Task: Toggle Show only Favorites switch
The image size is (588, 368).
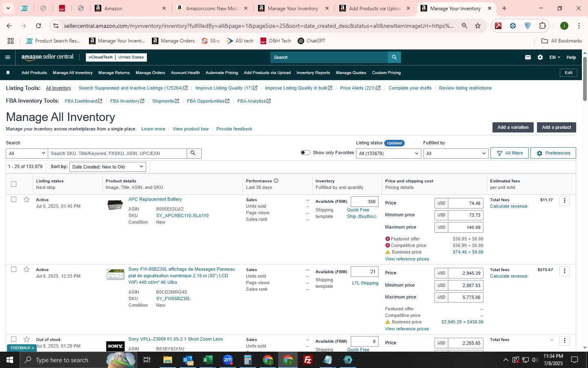Action: [305, 153]
